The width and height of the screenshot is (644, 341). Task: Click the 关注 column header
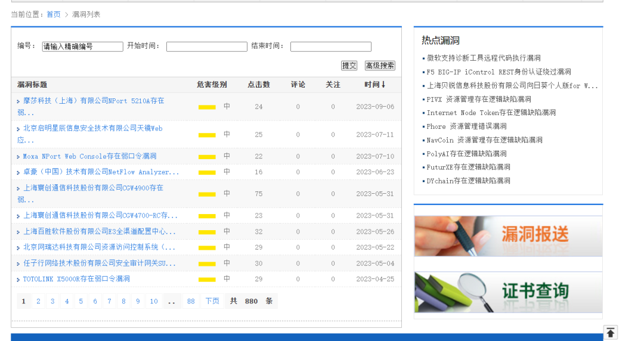tap(333, 85)
